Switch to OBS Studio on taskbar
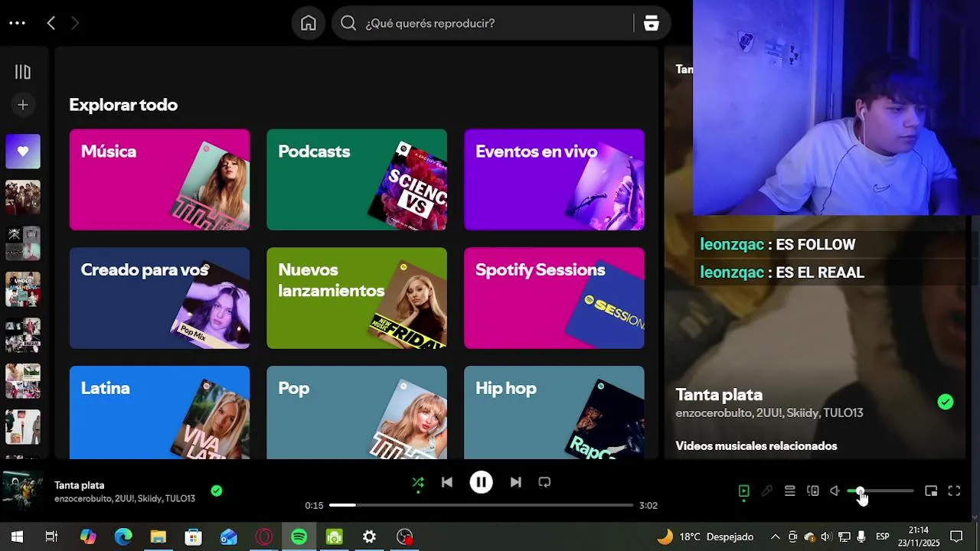The width and height of the screenshot is (980, 551). [x=405, y=537]
